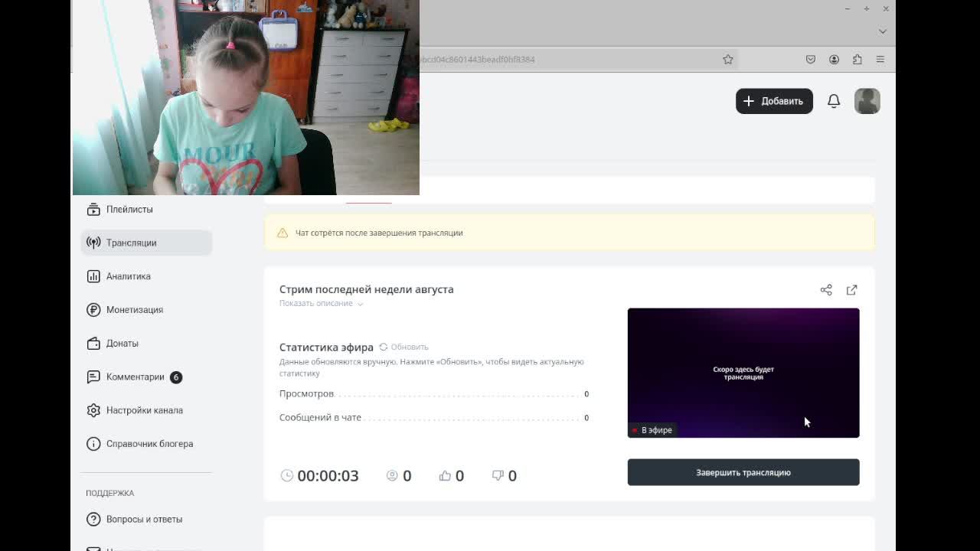Click the stream title Стрим последней недели августа
Image resolution: width=980 pixels, height=551 pixels.
click(x=367, y=289)
